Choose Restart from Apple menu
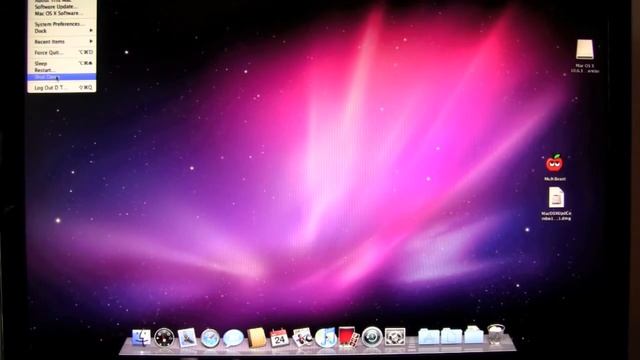Image resolution: width=640 pixels, height=360 pixels. pos(62,70)
